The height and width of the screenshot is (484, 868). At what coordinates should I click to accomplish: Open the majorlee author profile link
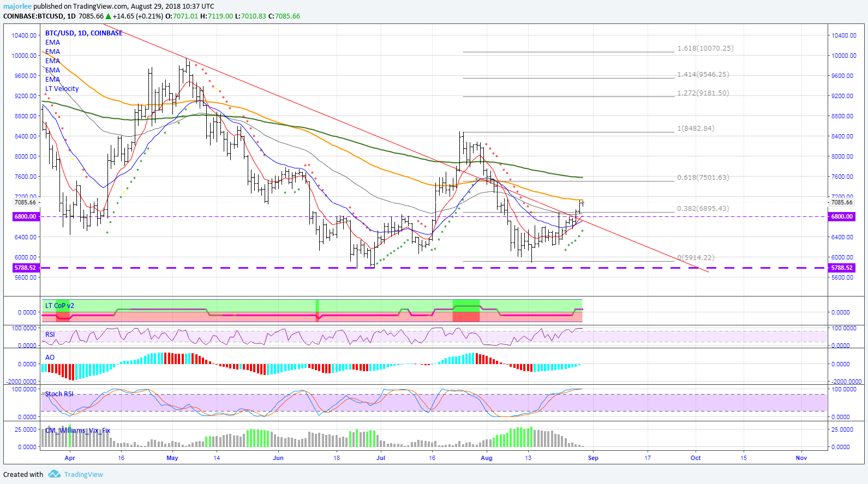(x=17, y=7)
